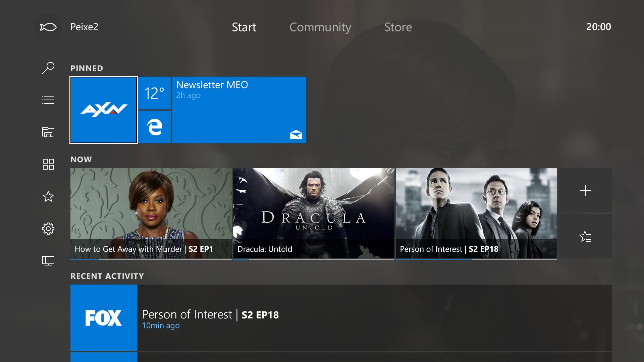644x362 pixels.
Task: Click the plus add tile
Action: click(x=585, y=190)
